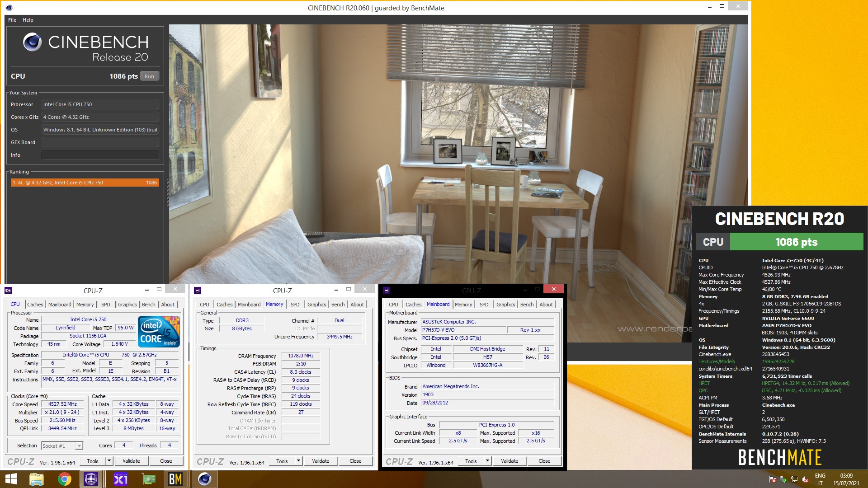The height and width of the screenshot is (488, 868).
Task: Open Action Center flag tray icon
Action: (772, 479)
